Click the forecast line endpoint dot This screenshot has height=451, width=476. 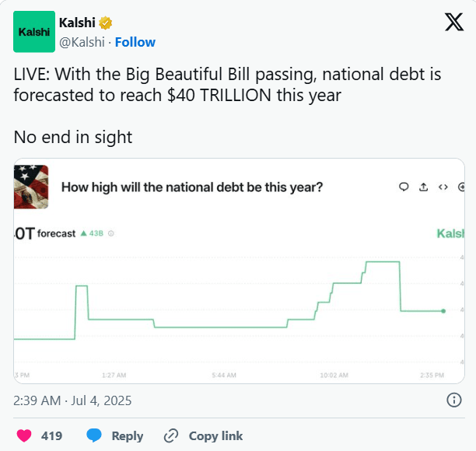tap(443, 311)
